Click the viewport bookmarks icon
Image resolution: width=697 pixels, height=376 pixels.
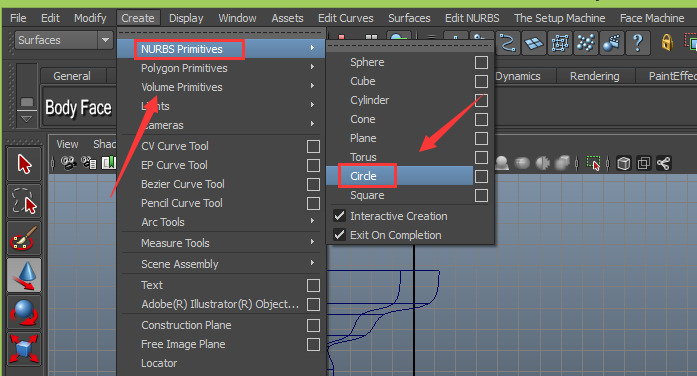point(108,163)
